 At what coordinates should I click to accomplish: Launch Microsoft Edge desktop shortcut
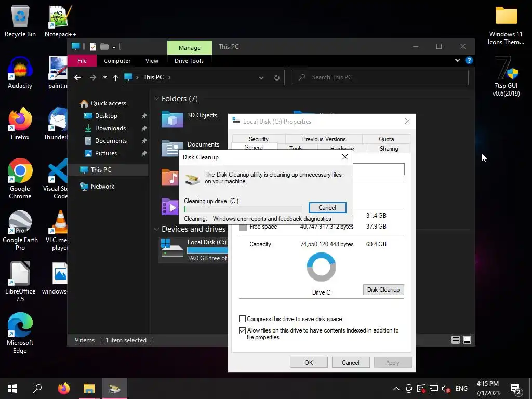pos(20,334)
